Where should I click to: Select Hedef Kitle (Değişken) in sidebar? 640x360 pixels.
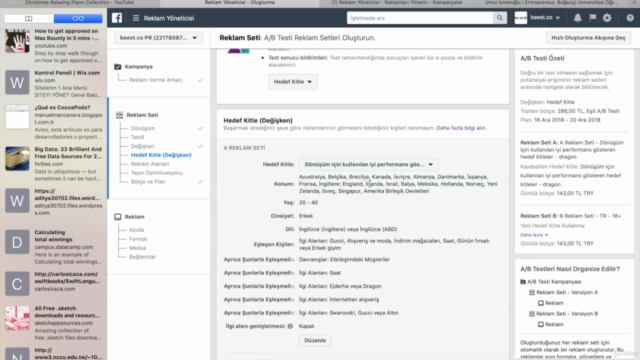point(161,155)
